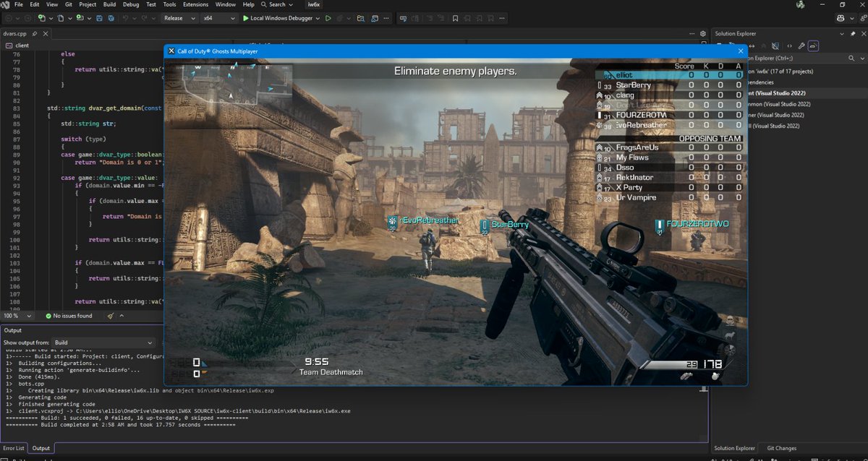This screenshot has height=461, width=868.
Task: Expand the Local Windows Debugger dropdown arrow
Action: click(x=318, y=17)
